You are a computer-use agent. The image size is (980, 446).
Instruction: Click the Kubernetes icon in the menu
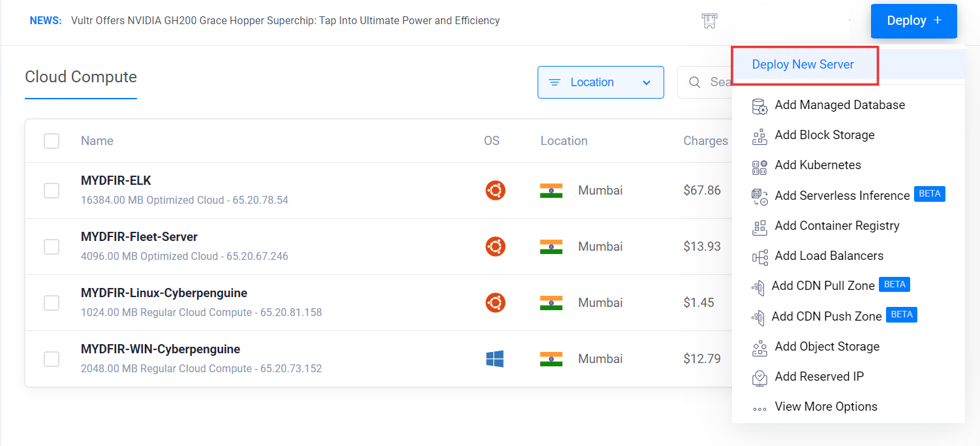pyautogui.click(x=759, y=166)
